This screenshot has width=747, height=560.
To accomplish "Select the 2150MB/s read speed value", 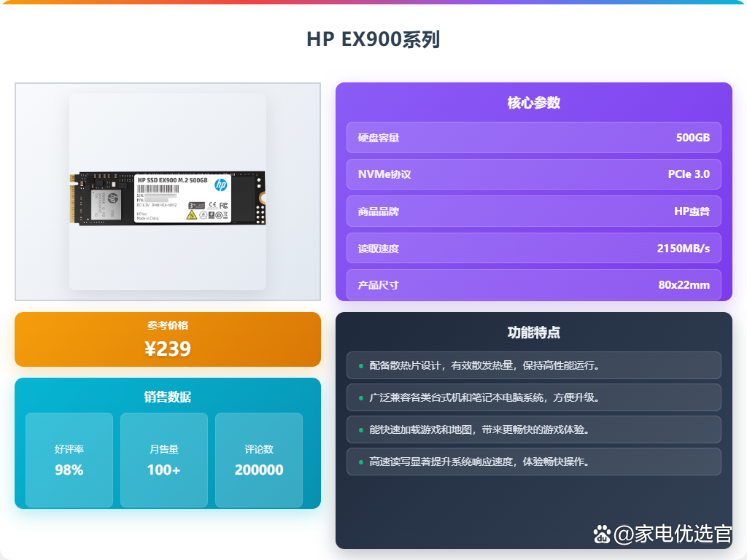I will pyautogui.click(x=683, y=249).
